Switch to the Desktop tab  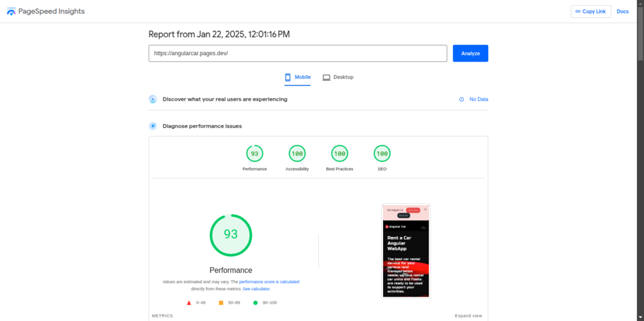click(x=338, y=77)
